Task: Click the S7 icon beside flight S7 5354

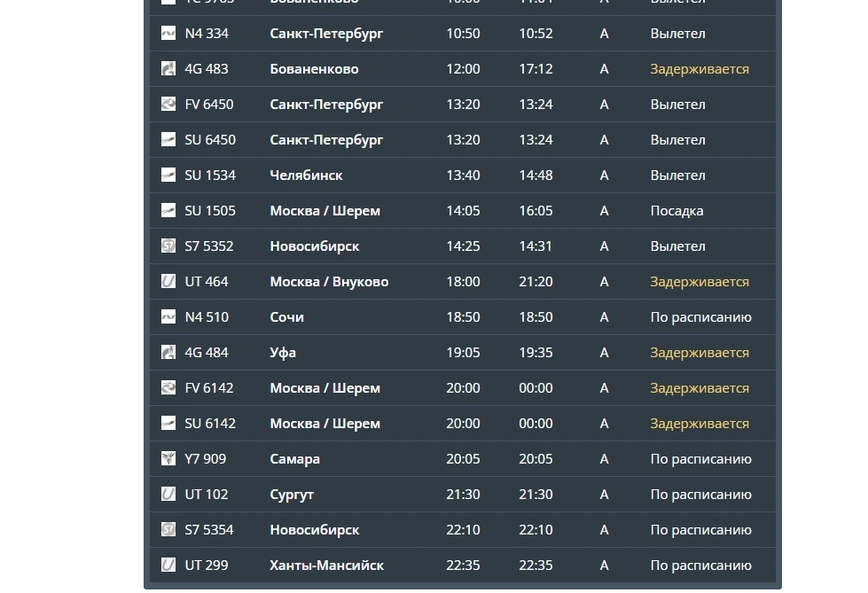Action: [168, 529]
